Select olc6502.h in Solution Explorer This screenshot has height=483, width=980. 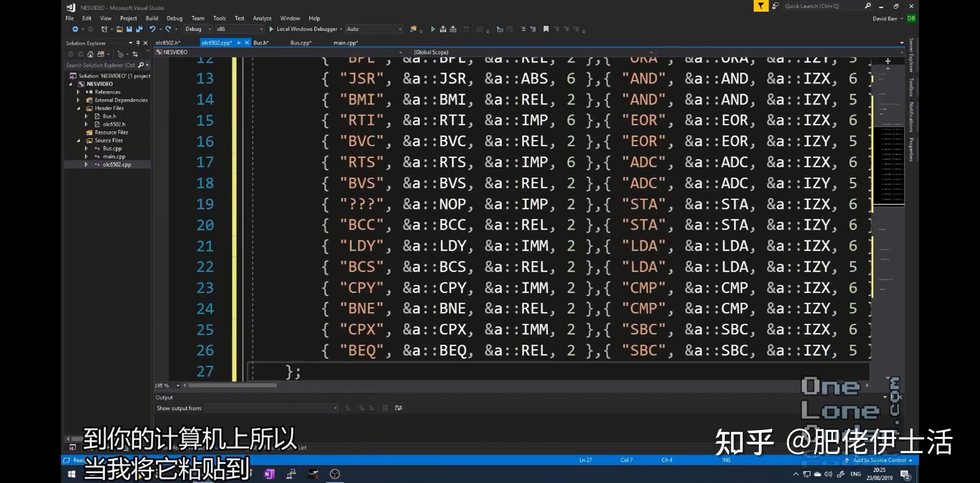point(114,125)
